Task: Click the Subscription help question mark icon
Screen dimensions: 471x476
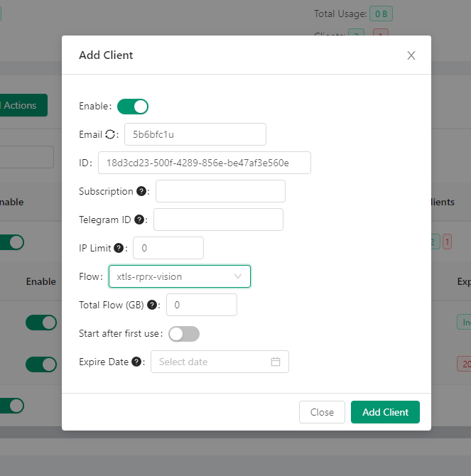Action: click(x=141, y=191)
